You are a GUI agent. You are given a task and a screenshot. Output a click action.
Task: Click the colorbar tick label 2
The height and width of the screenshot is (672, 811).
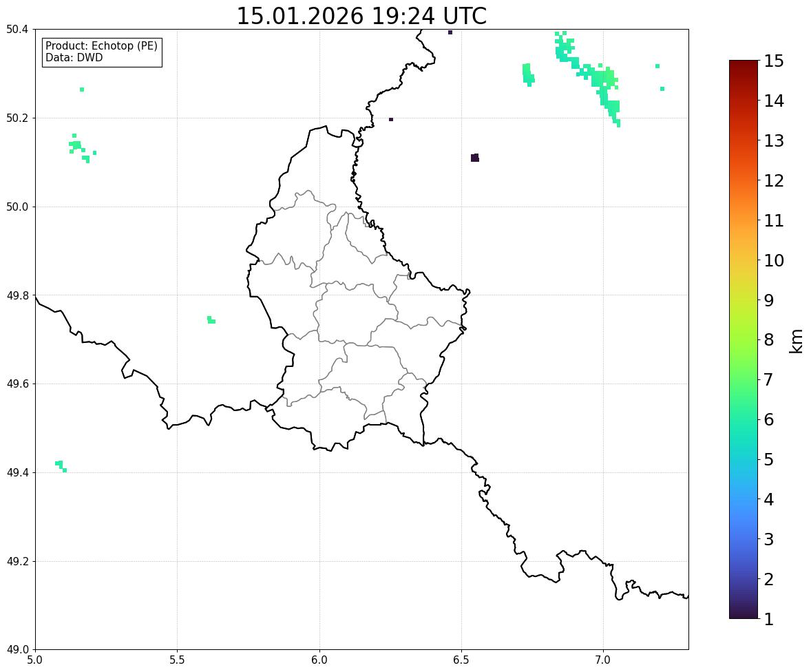click(x=769, y=579)
